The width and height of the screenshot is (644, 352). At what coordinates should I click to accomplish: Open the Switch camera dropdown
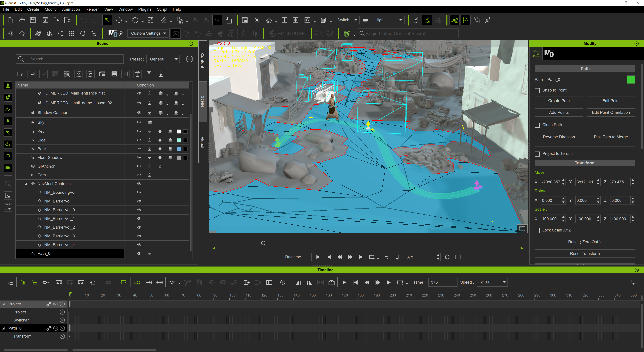(x=346, y=20)
